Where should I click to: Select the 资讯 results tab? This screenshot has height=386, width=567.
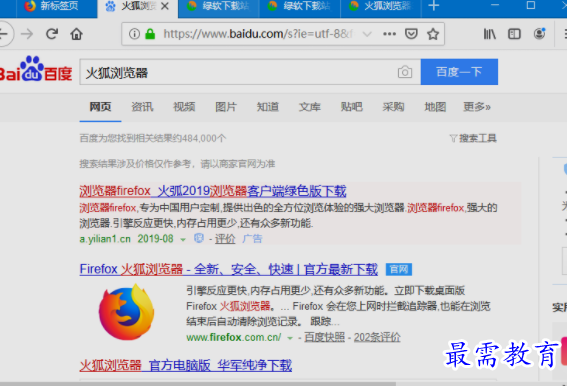142,107
